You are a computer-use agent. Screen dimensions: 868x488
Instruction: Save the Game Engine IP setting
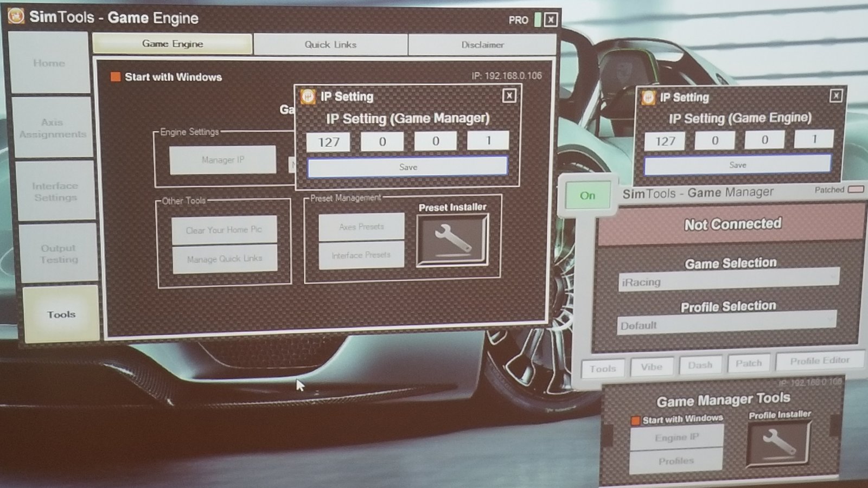tap(738, 165)
